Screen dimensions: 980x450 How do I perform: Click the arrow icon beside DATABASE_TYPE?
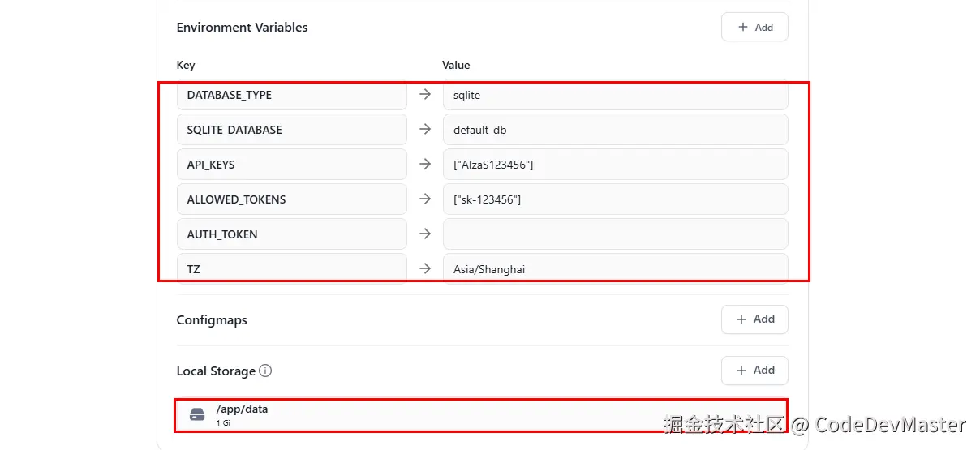[425, 95]
